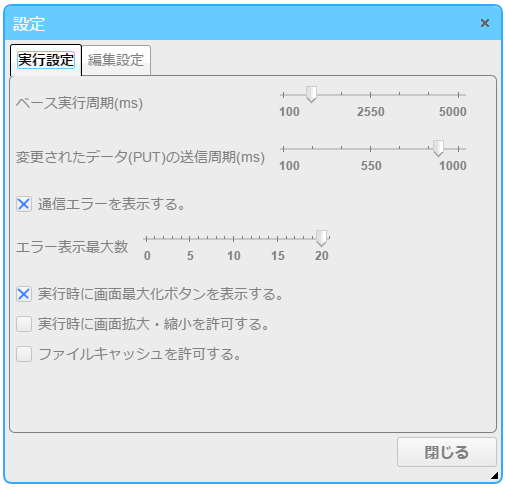Viewport: 505px width, 488px height.
Task: Set ベース実行周期 slider to the 2550 tick
Action: pos(370,95)
